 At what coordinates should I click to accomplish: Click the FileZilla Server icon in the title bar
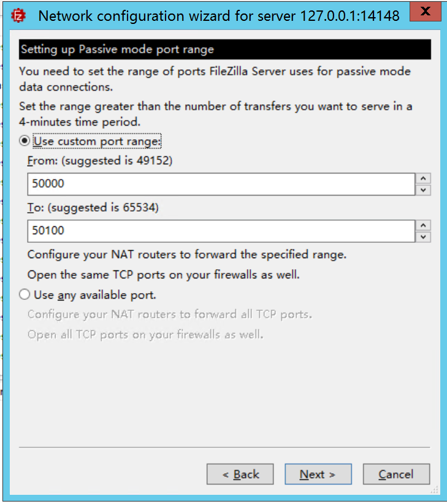click(18, 15)
